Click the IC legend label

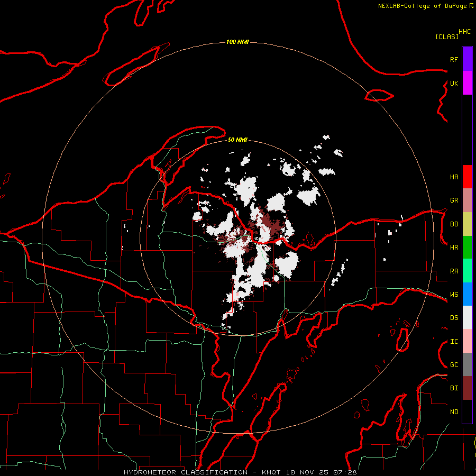(454, 341)
